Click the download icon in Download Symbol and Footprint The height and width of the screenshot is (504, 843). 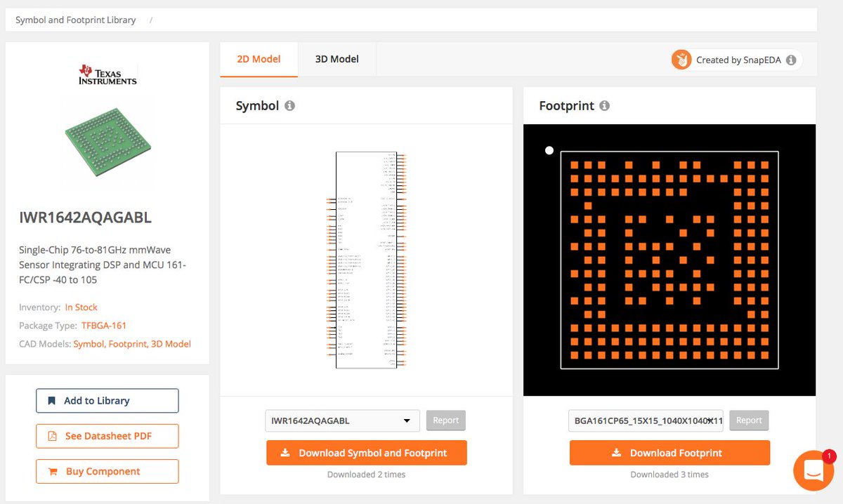tap(285, 453)
